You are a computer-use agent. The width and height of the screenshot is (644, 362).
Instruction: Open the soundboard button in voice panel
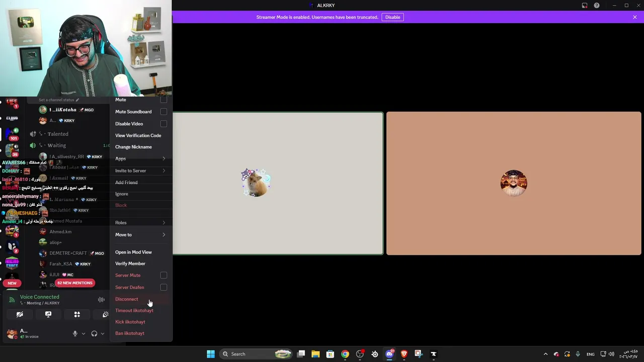click(105, 315)
